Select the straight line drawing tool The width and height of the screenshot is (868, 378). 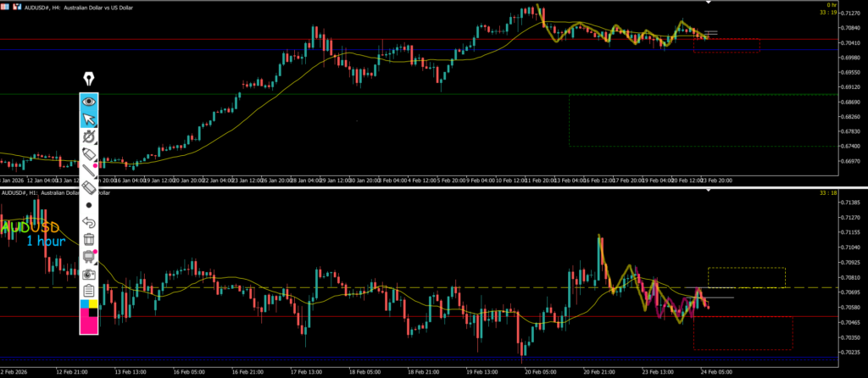pyautogui.click(x=89, y=170)
